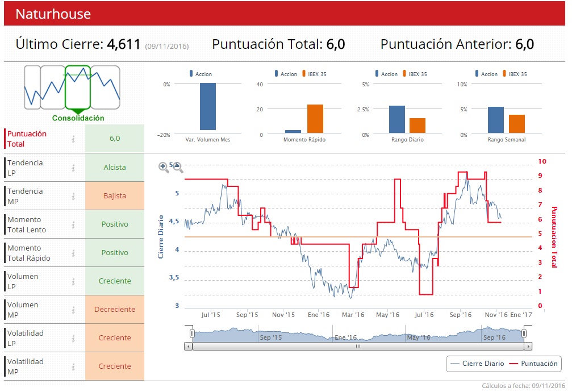Image resolution: width=572 pixels, height=392 pixels.
Task: Click the navigator right scroll arrow
Action: tap(528, 346)
